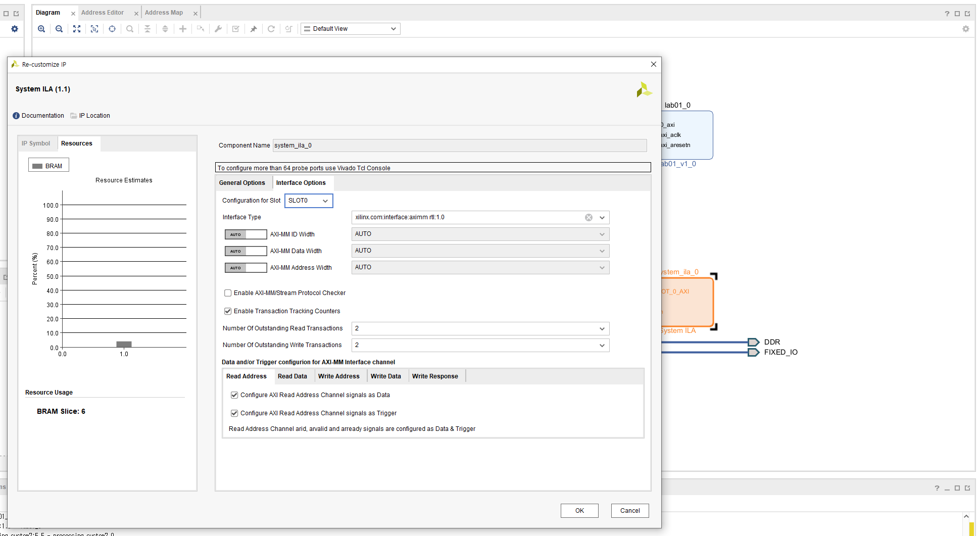Uncheck Enable Transaction Tracking Counters
The height and width of the screenshot is (536, 980).
(x=228, y=311)
